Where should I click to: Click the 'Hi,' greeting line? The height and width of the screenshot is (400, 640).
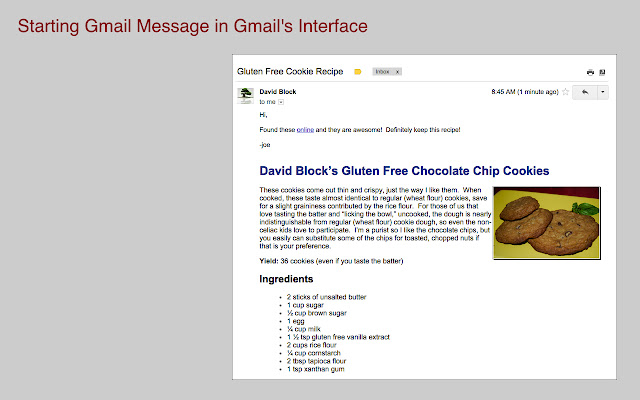(x=263, y=115)
